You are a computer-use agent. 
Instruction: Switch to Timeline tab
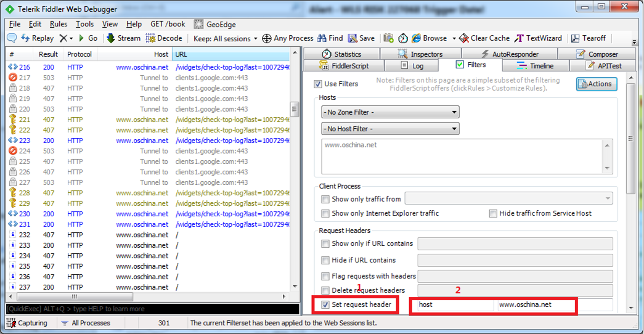pos(536,66)
